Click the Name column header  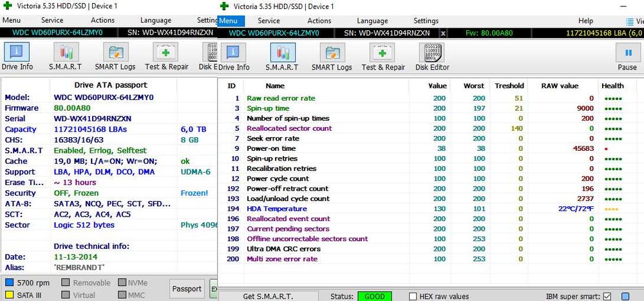point(275,86)
